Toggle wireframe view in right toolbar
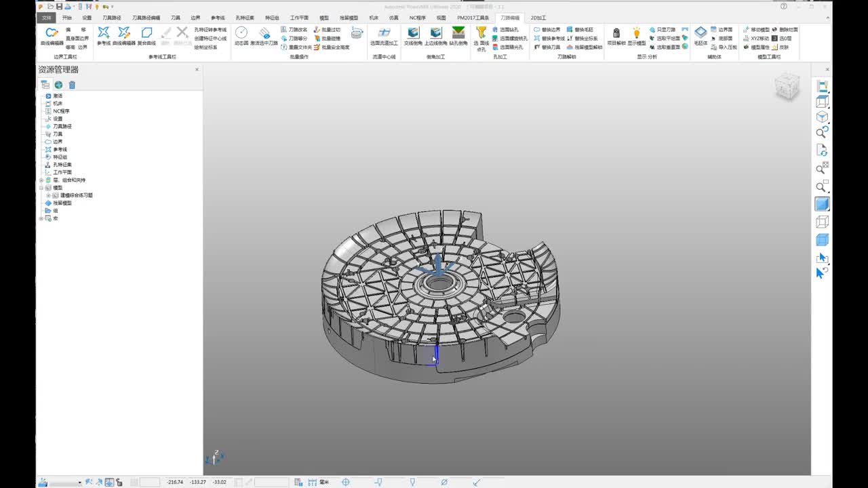 pos(822,222)
